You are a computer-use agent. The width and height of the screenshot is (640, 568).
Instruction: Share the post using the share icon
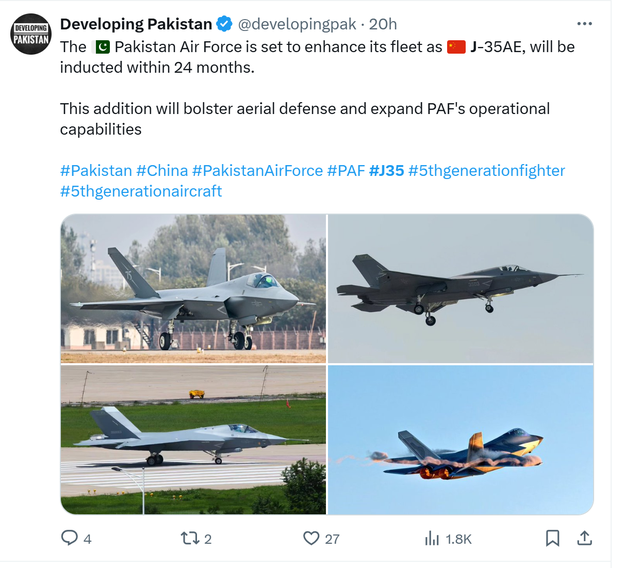585,538
